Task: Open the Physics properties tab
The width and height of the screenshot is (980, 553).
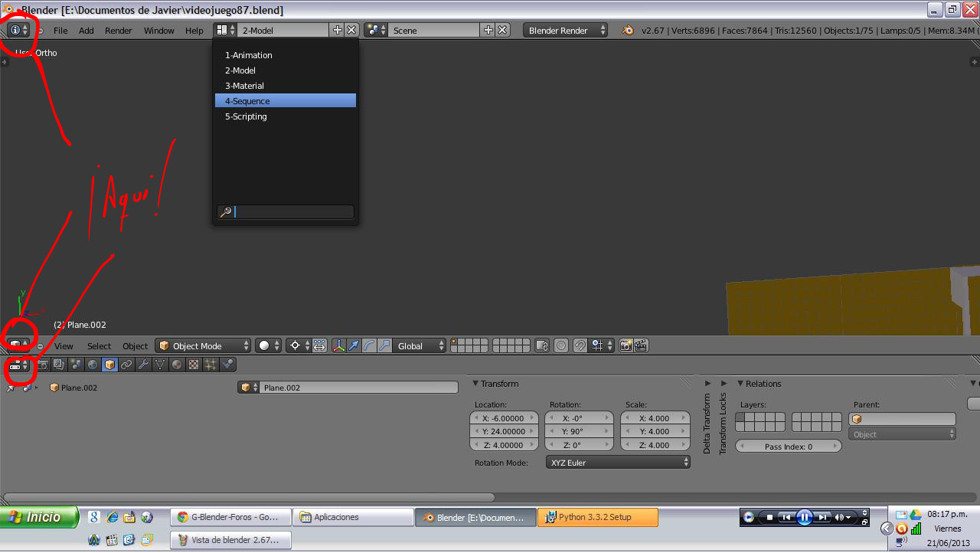Action: [x=227, y=365]
